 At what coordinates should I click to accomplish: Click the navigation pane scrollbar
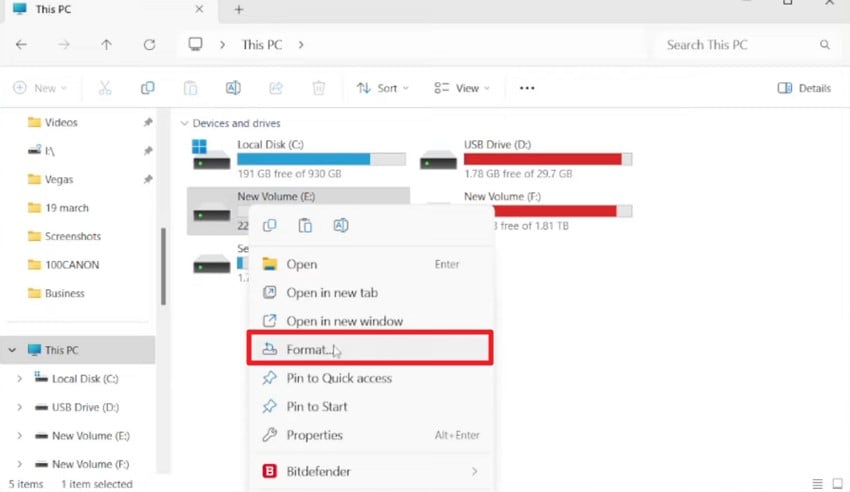point(163,267)
